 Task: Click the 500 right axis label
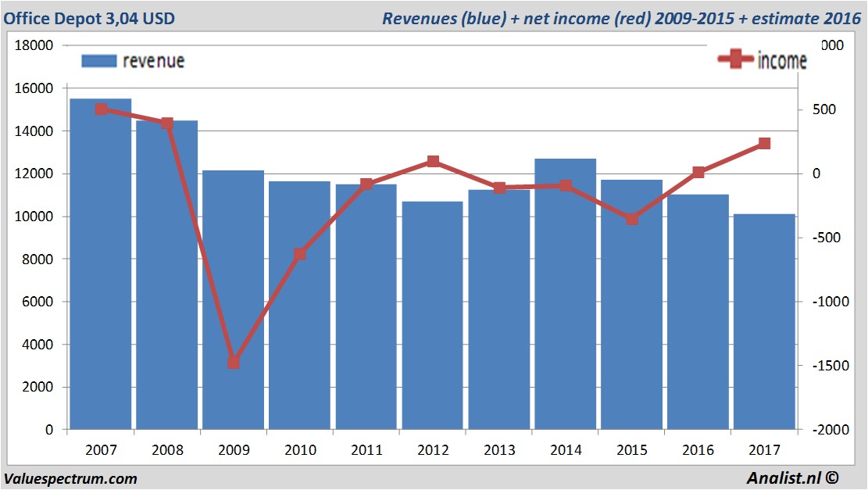point(824,109)
